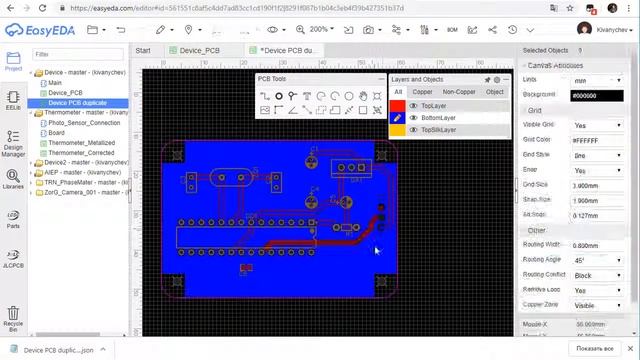
Task: Select the Copper tab in Layers panel
Action: click(422, 92)
